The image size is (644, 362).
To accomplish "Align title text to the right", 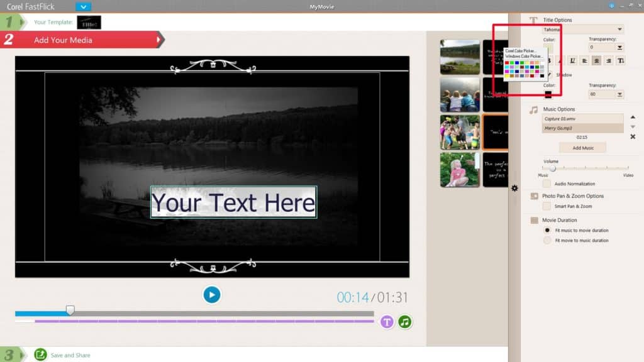I will click(608, 61).
